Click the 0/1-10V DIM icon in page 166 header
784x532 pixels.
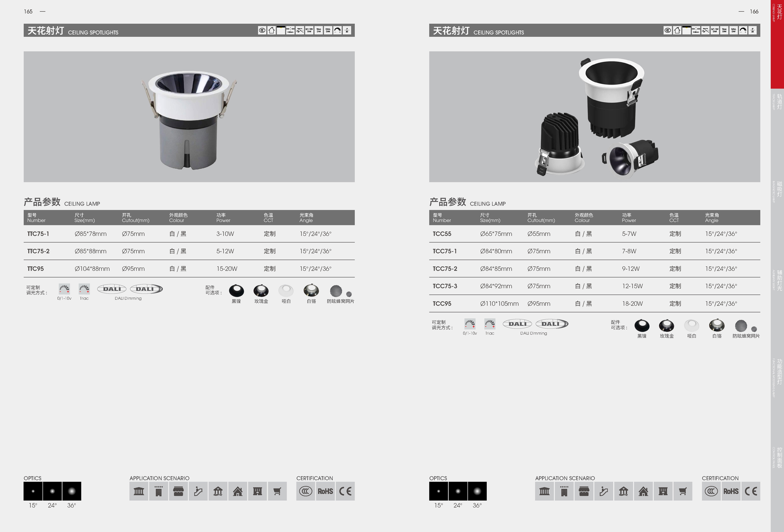coord(714,30)
